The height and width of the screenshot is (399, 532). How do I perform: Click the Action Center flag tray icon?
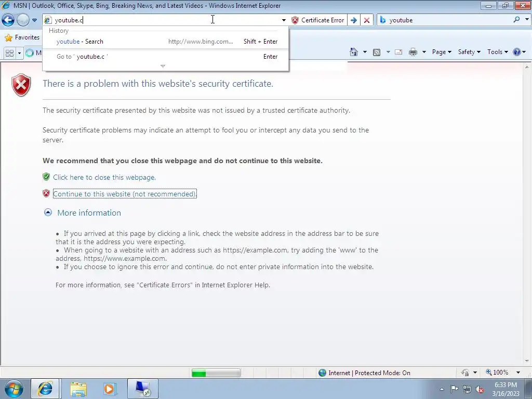454,389
